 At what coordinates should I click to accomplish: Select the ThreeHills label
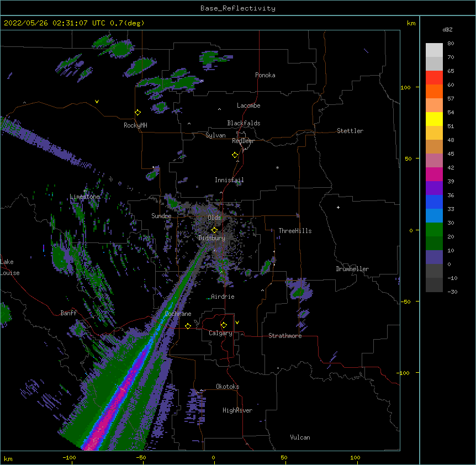(295, 231)
